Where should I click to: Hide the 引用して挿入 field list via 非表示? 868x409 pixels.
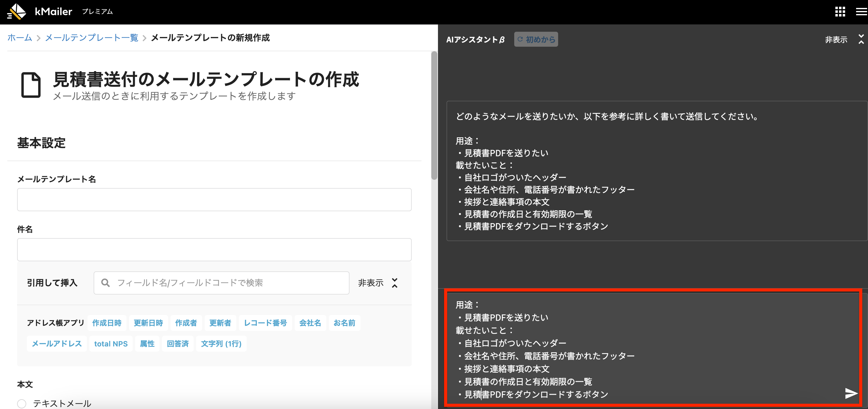(371, 283)
